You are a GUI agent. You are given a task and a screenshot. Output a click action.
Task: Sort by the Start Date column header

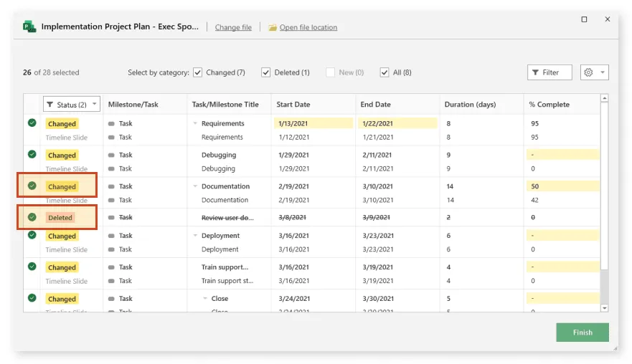pos(293,105)
